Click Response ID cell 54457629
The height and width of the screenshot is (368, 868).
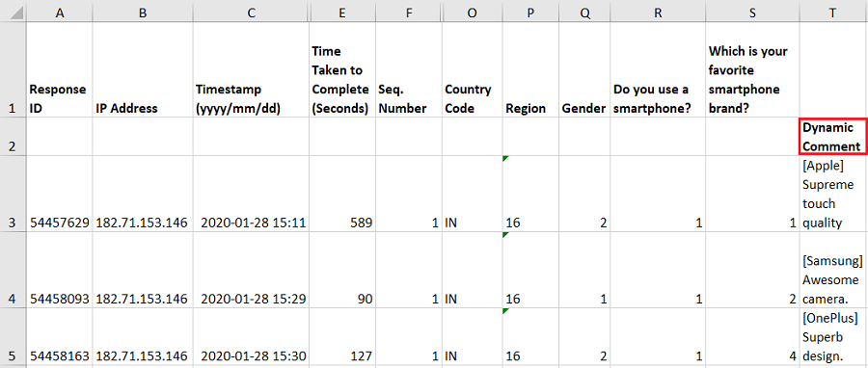[x=59, y=194]
